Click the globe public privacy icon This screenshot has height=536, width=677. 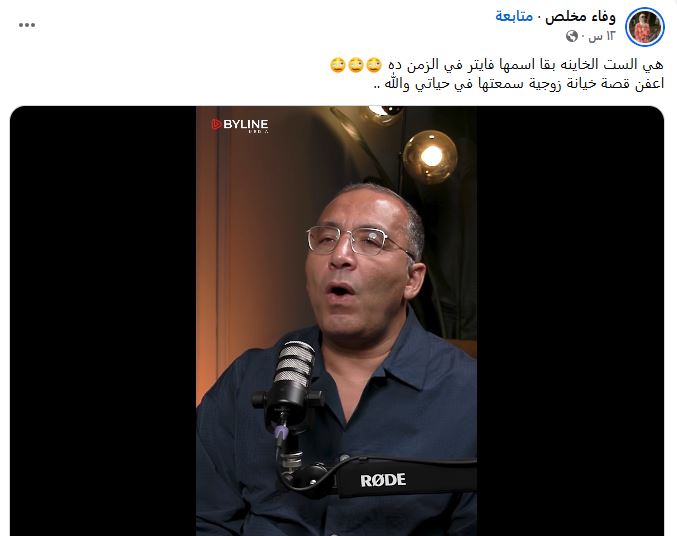(x=572, y=36)
